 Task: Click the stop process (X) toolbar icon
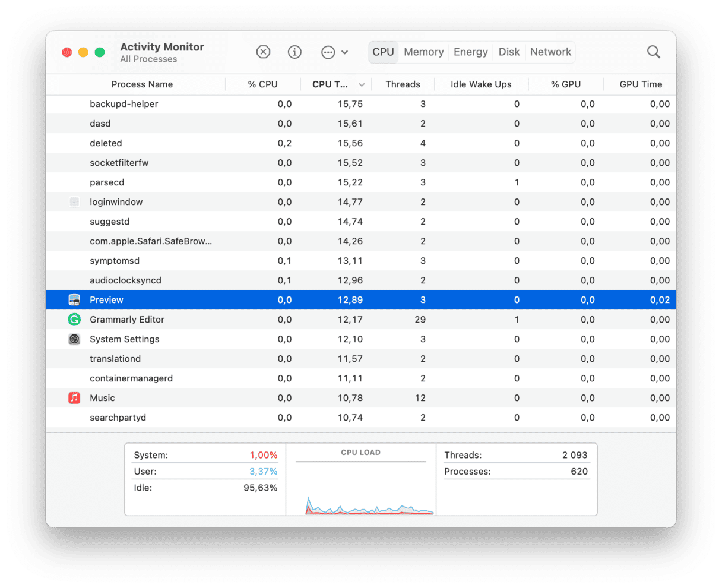coord(263,52)
